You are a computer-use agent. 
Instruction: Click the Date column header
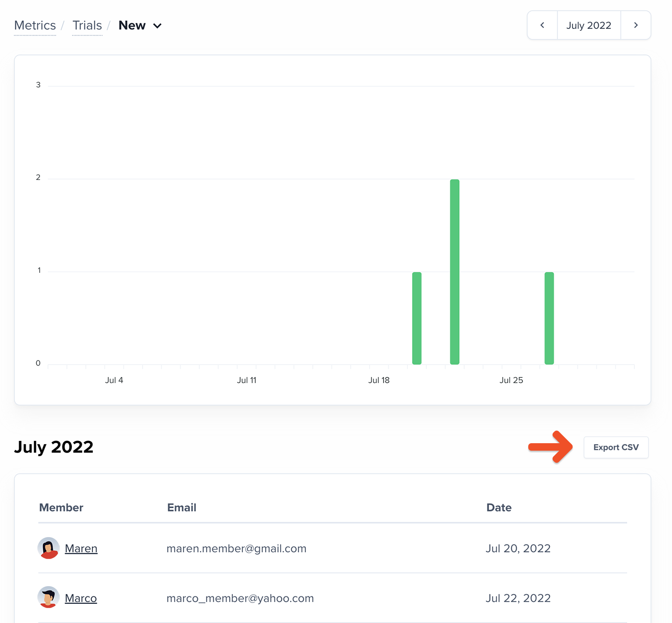[499, 508]
